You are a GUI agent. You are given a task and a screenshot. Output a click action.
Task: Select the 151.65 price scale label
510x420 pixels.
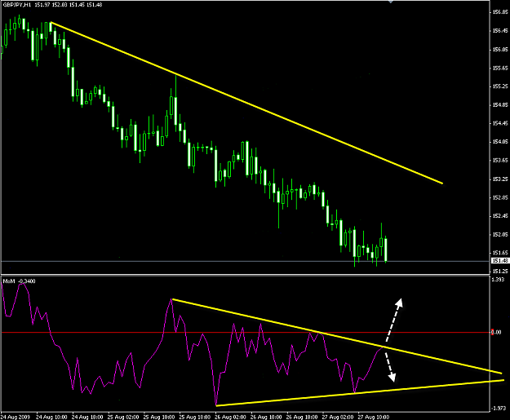500,253
